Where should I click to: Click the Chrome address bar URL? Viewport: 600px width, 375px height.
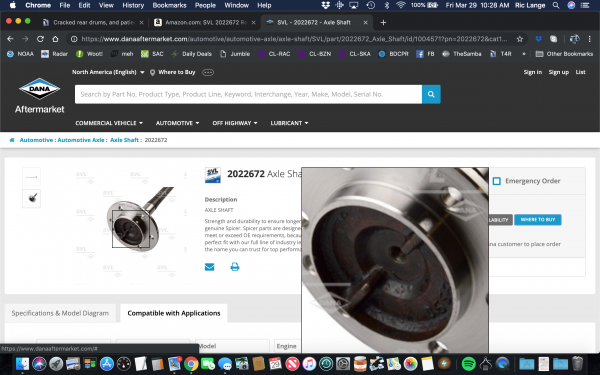294,39
